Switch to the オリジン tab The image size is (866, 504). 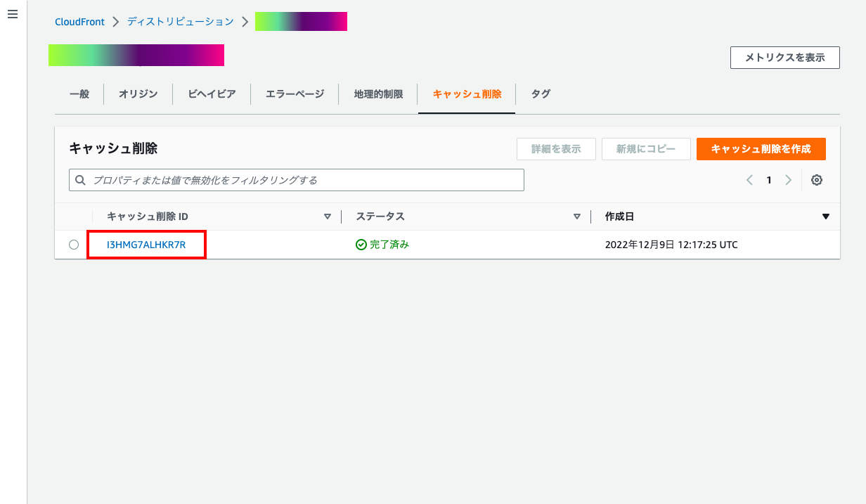pos(138,94)
